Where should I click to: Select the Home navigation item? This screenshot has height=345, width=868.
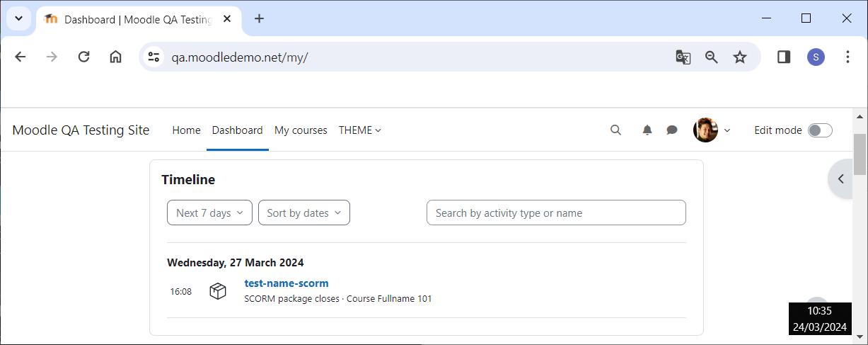pos(187,130)
